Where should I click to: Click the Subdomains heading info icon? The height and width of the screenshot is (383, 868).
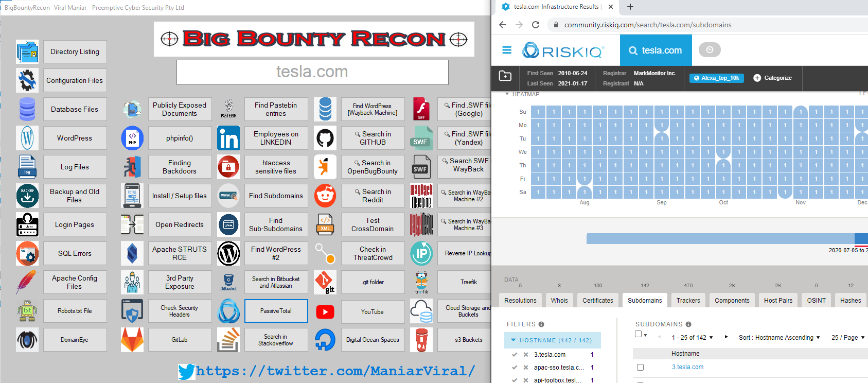pyautogui.click(x=688, y=324)
